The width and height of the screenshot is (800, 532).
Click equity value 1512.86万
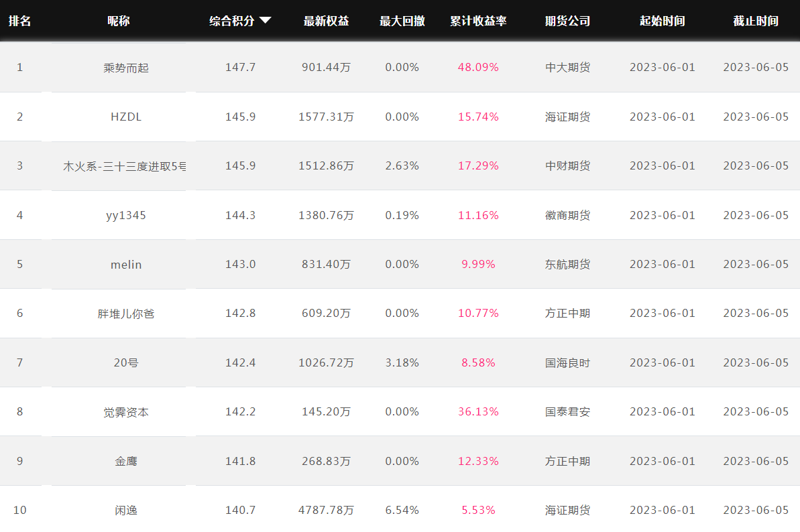[x=326, y=165]
